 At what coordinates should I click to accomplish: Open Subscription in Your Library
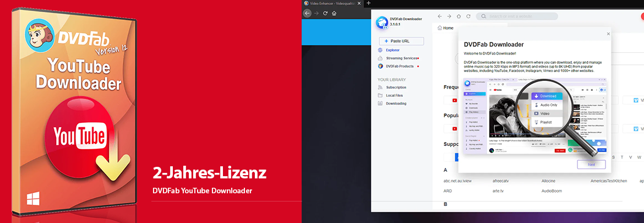396,88
